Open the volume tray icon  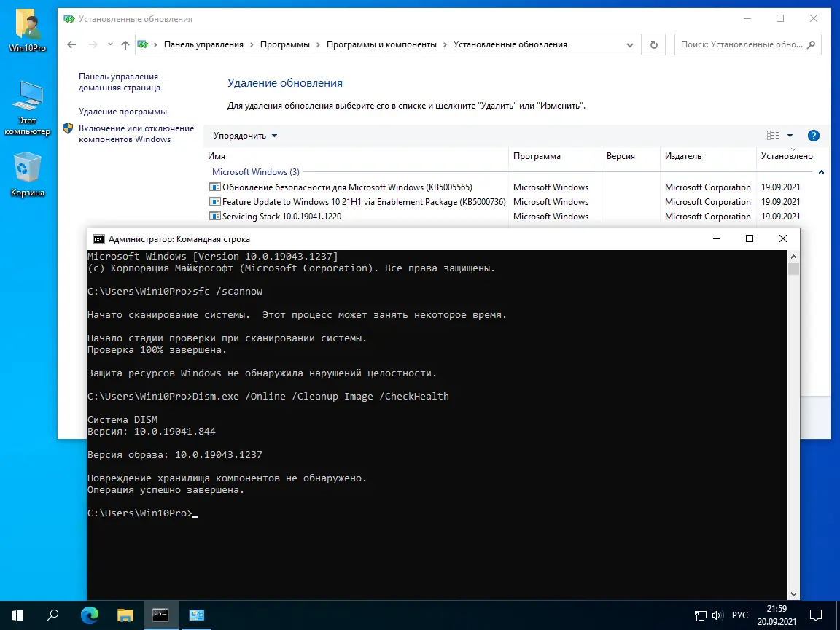click(717, 615)
